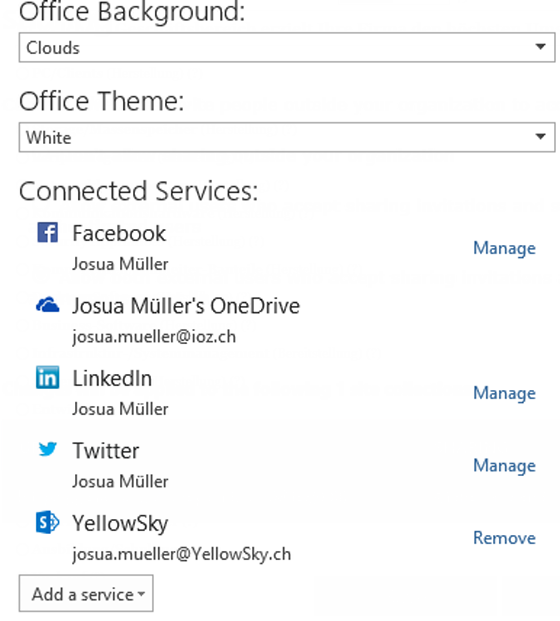
Task: Select the White theme combo box
Action: [x=287, y=137]
